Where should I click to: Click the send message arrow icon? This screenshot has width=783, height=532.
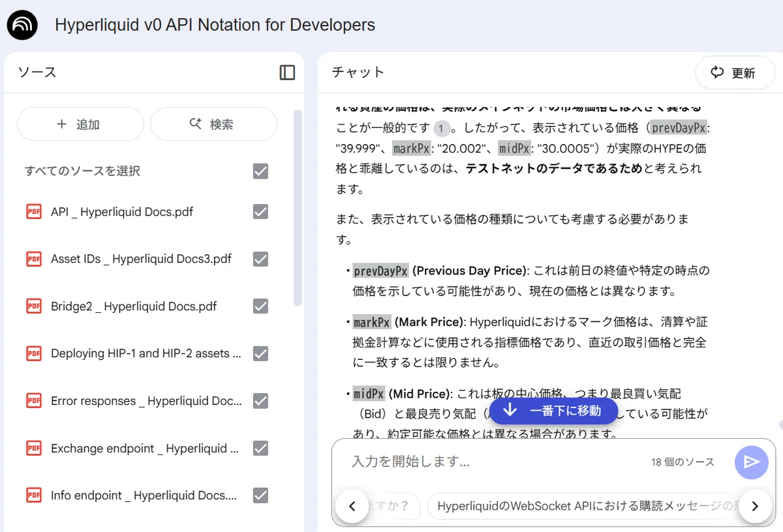point(752,462)
